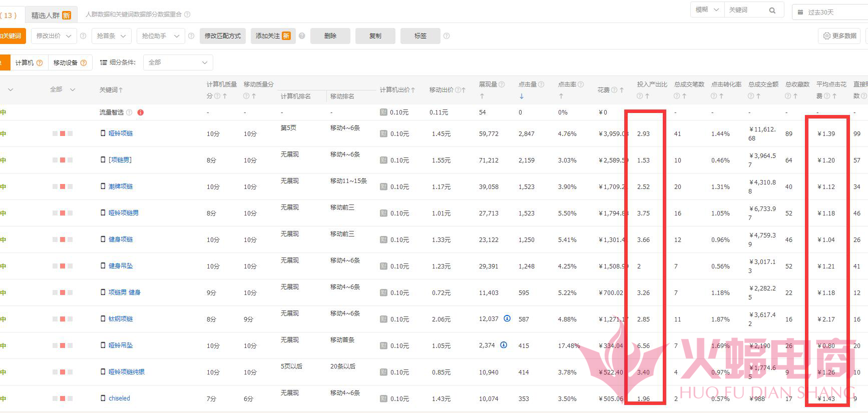Click the search magnifier icon in keyword box
868x413 pixels.
pos(772,10)
